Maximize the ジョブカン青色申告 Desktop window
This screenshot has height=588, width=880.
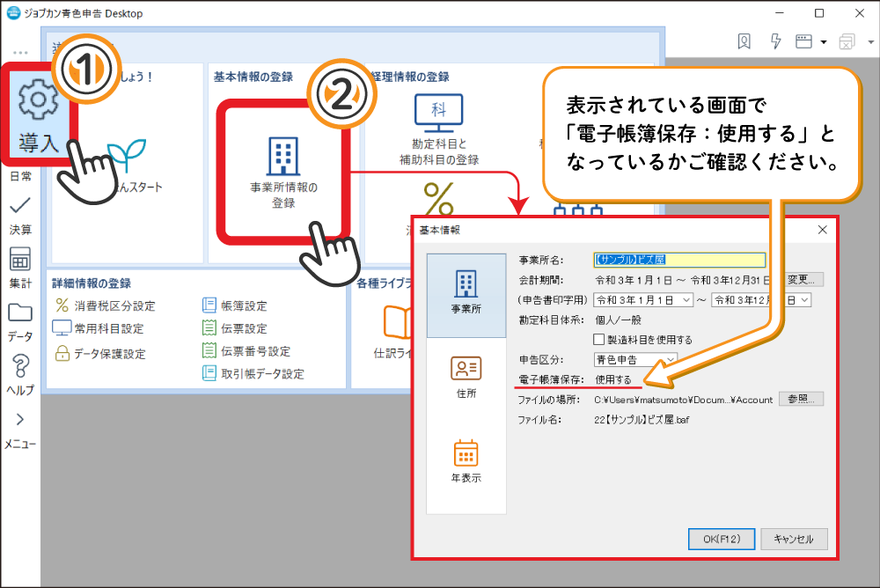pyautogui.click(x=819, y=13)
